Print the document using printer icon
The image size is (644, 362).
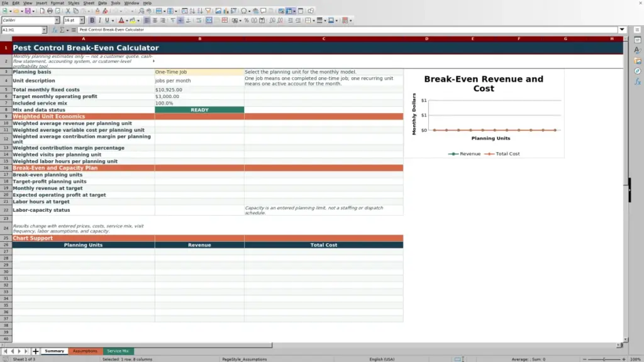[50, 11]
